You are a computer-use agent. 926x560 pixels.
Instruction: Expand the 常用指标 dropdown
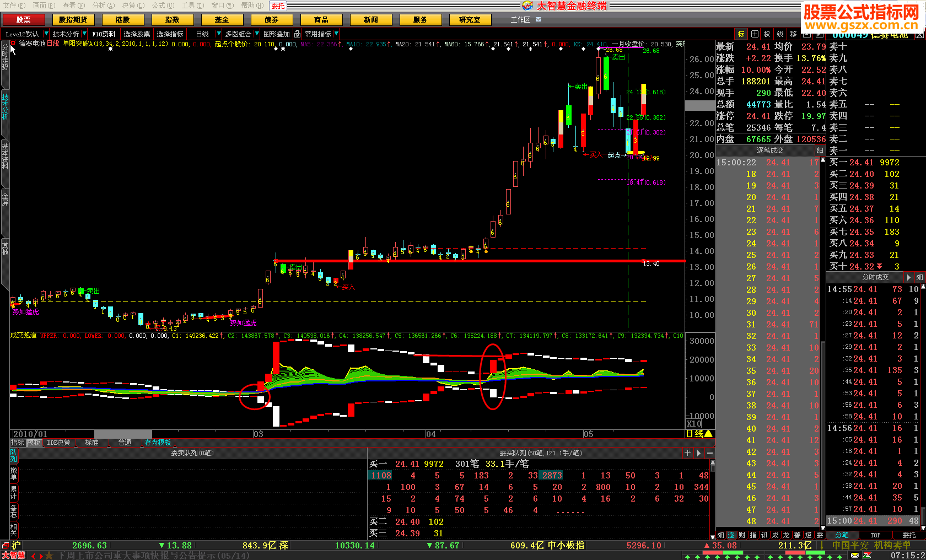(x=336, y=34)
